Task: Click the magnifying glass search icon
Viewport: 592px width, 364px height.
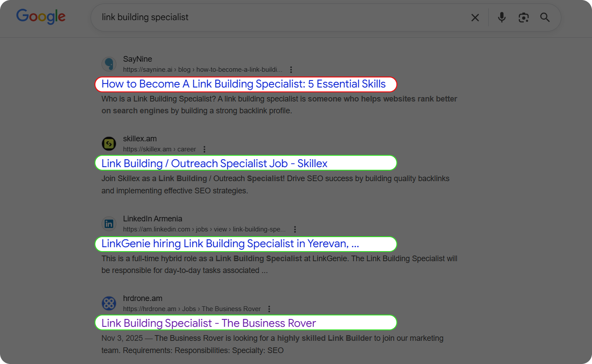Action: tap(545, 17)
